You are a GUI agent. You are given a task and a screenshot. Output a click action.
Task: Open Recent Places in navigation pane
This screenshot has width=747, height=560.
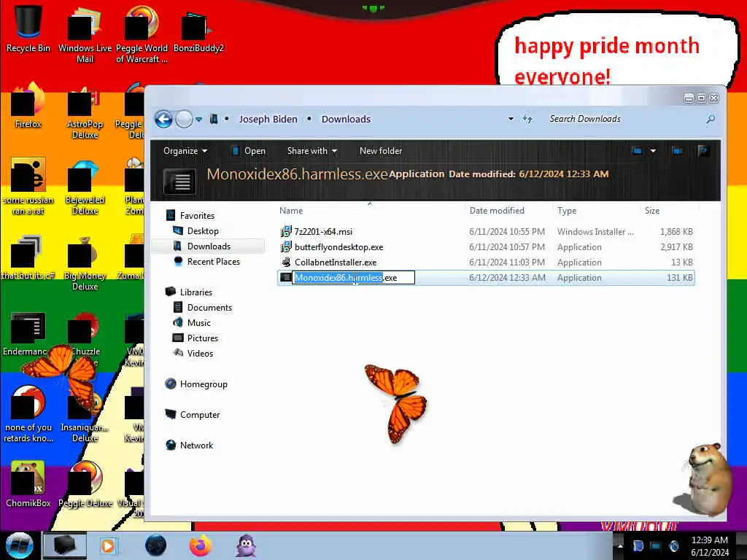pos(213,262)
